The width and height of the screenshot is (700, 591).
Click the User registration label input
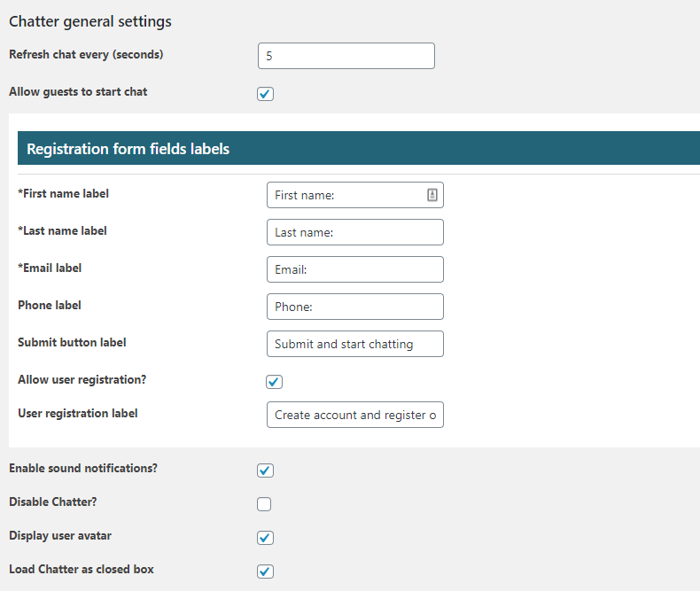pyautogui.click(x=355, y=415)
